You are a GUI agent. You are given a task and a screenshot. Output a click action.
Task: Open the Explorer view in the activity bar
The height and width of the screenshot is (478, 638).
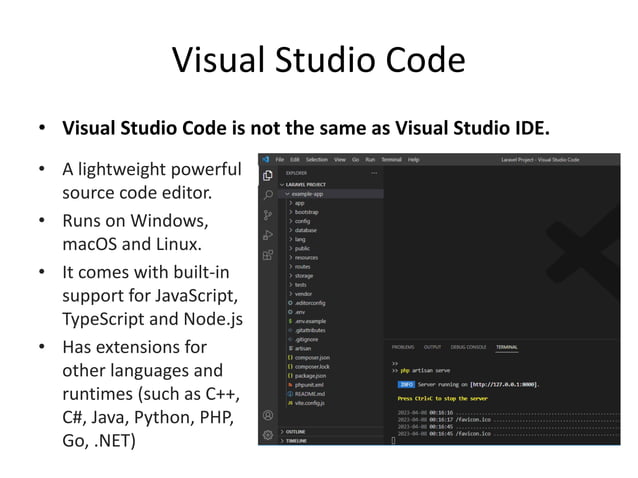click(x=268, y=175)
